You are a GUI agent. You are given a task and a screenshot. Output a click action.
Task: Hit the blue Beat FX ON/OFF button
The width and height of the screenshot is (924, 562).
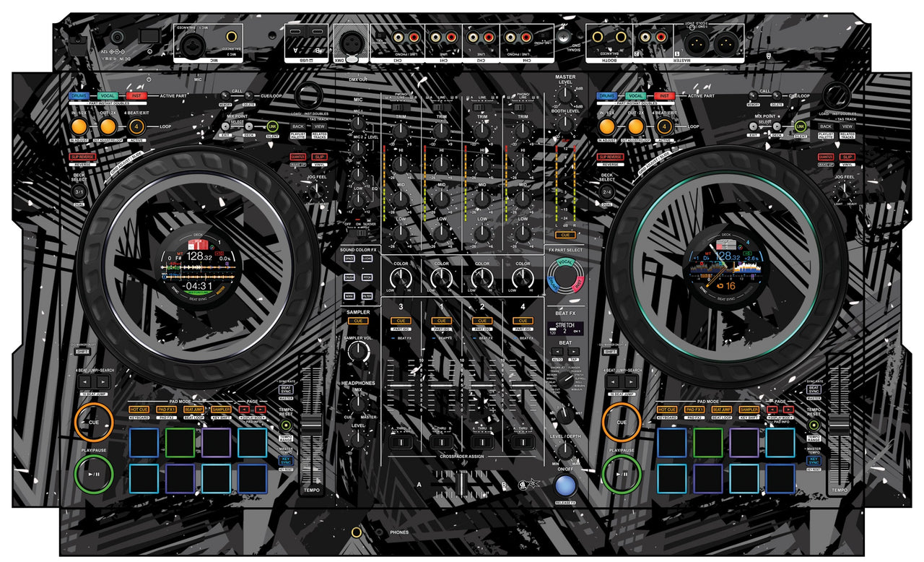[x=565, y=484]
